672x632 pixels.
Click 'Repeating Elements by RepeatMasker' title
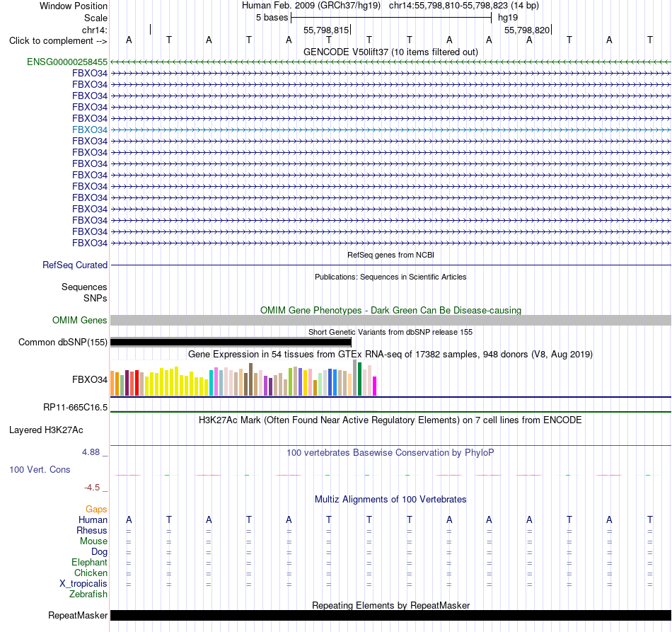pyautogui.click(x=390, y=605)
